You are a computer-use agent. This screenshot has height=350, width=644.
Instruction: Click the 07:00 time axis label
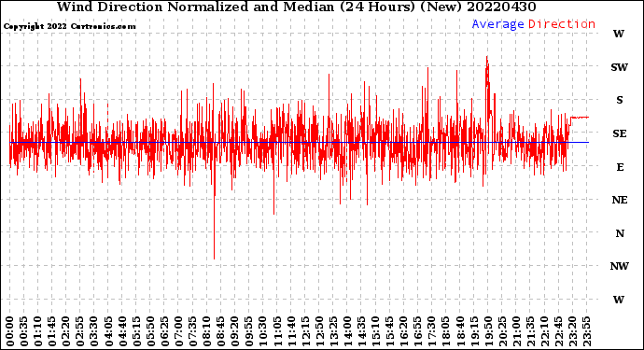click(178, 331)
